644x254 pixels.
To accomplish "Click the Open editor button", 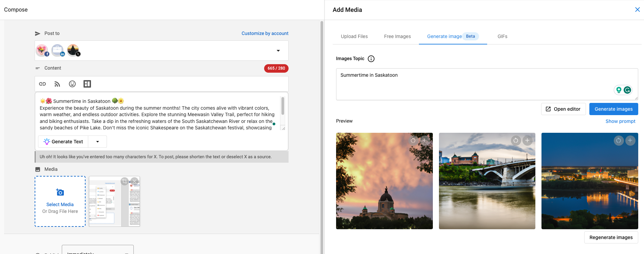I will tap(563, 109).
